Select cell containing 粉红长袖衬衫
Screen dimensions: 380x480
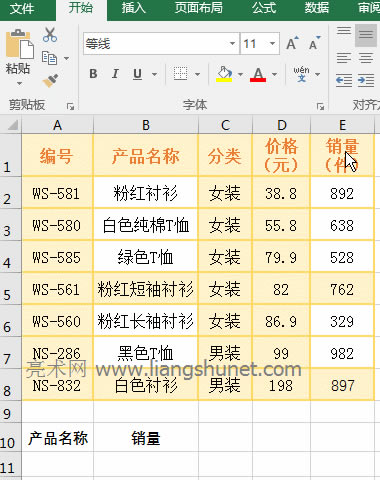146,321
